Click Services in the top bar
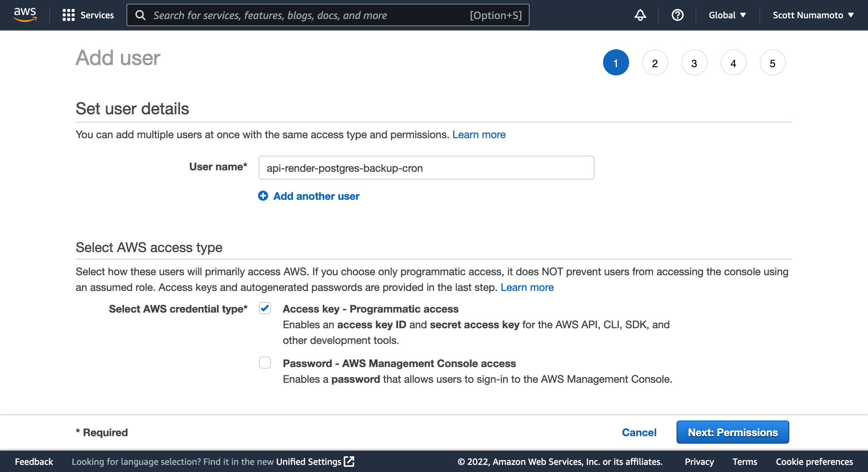Image resolution: width=868 pixels, height=472 pixels. [97, 15]
